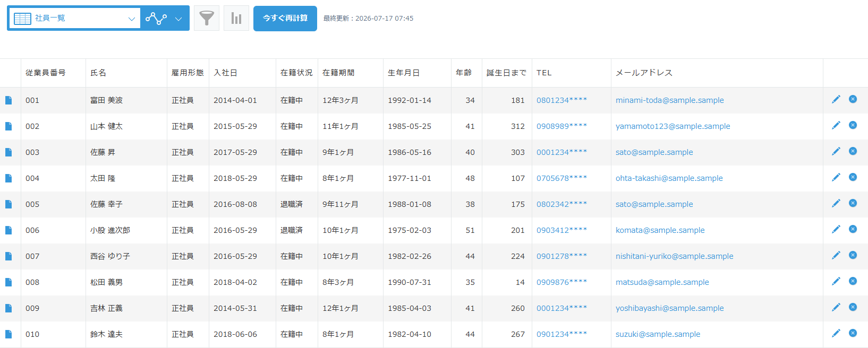Click phone number 0705678**** link
The image size is (868, 348).
tap(561, 178)
